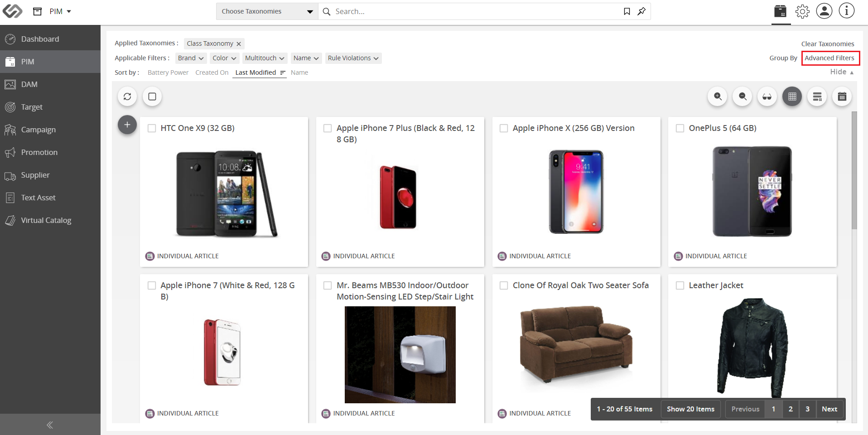This screenshot has height=435, width=868.
Task: Open Text Asset in the sidebar
Action: [x=50, y=198]
